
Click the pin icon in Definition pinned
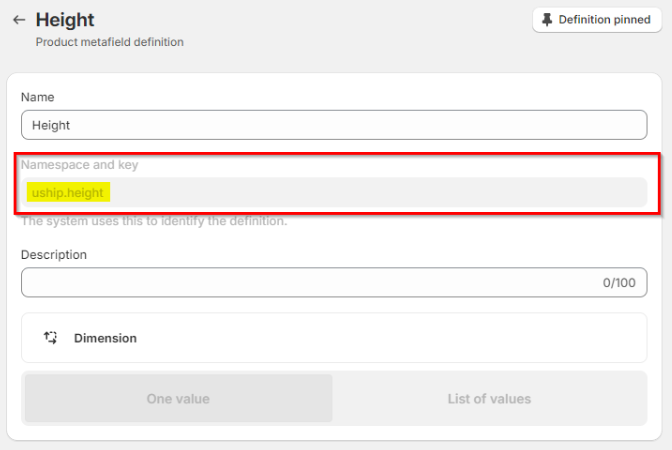pos(546,20)
